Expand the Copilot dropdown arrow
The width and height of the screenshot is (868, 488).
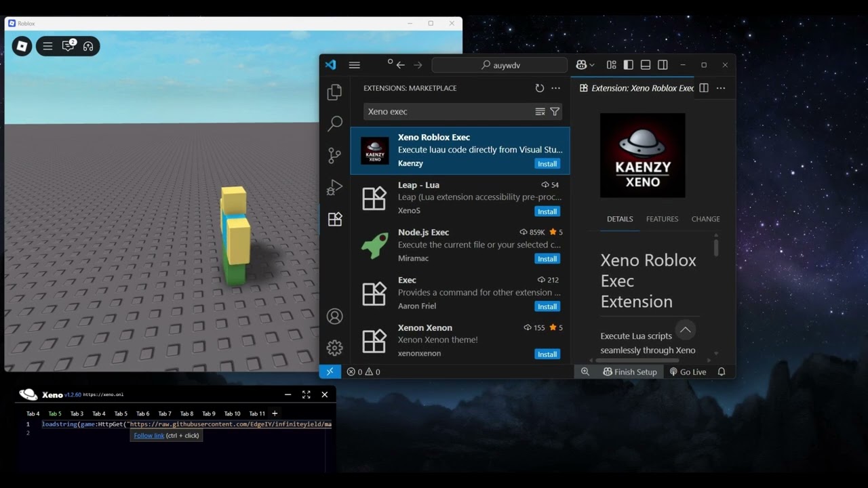click(x=592, y=65)
